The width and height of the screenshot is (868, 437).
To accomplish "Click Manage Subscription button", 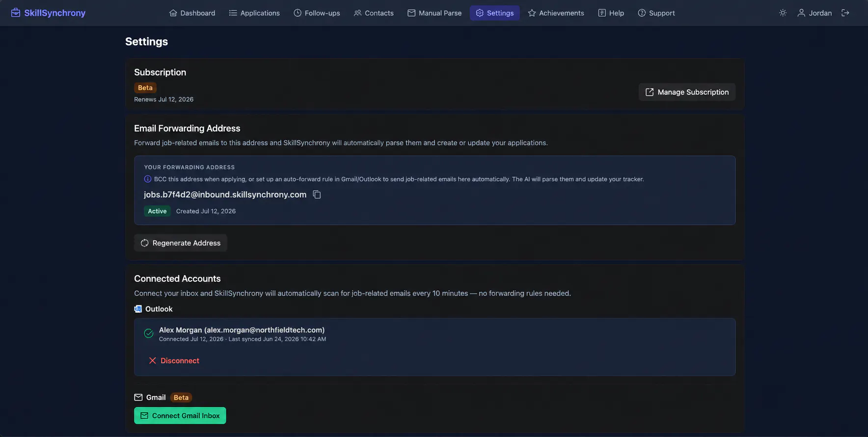I will tap(687, 92).
